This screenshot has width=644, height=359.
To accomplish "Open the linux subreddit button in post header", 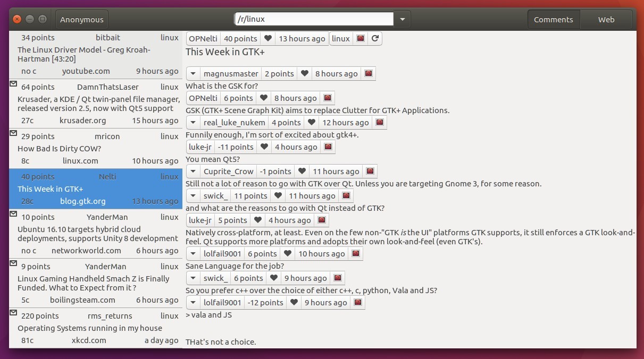I will (x=341, y=39).
